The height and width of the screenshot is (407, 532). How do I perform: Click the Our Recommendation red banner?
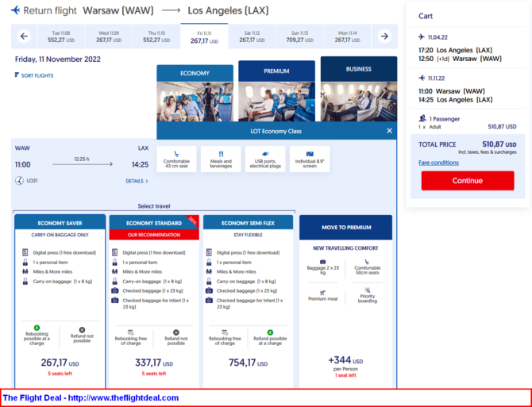pos(154,235)
